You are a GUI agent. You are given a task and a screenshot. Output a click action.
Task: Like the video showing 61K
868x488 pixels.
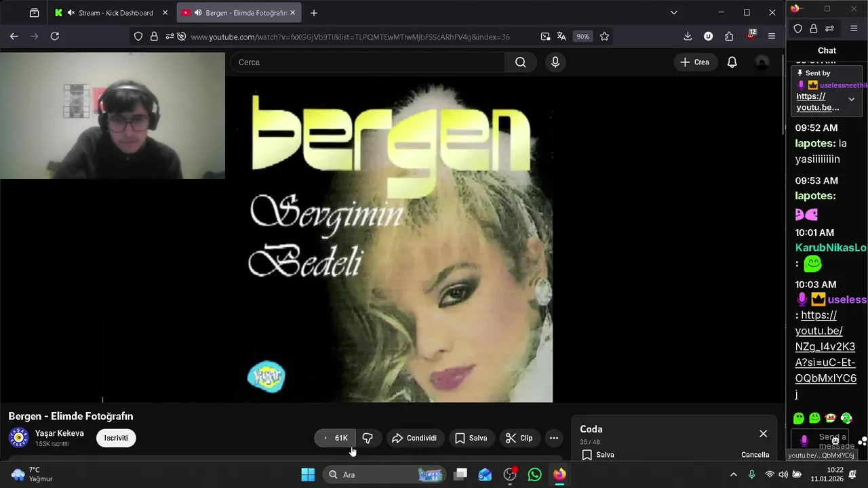(x=335, y=438)
